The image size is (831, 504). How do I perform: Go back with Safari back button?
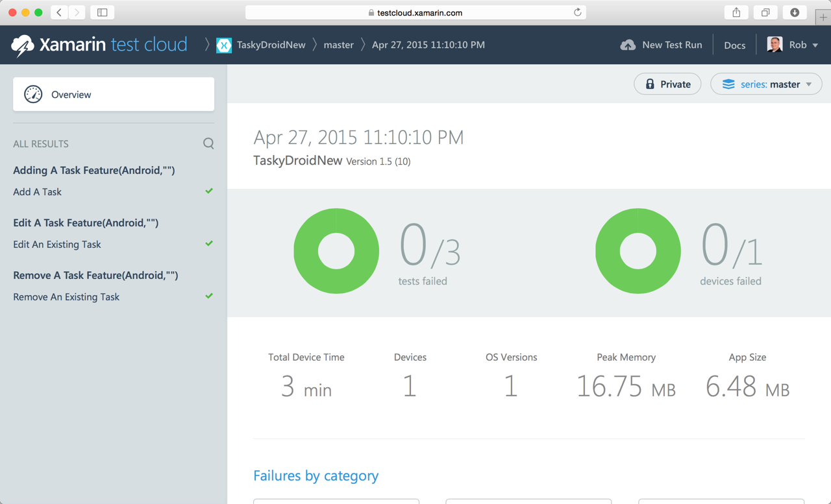59,12
